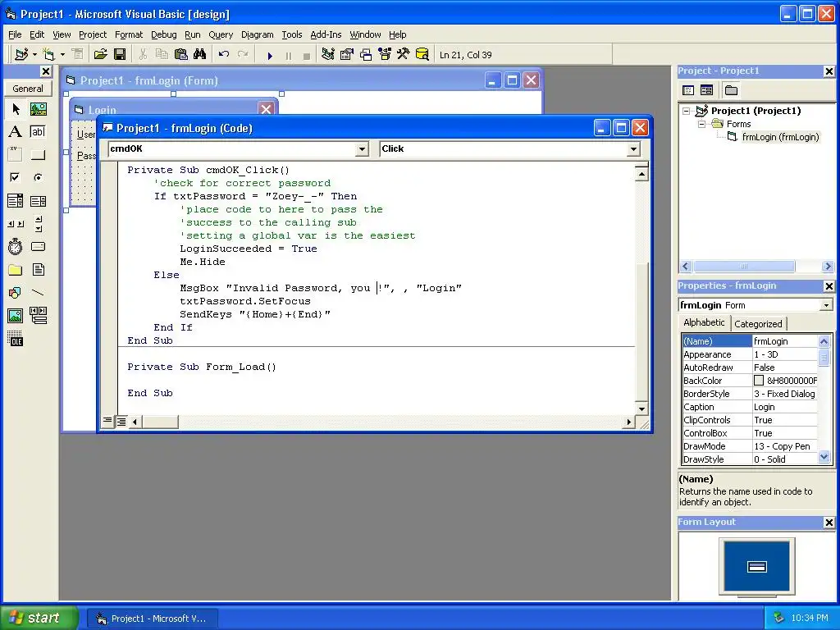The width and height of the screenshot is (840, 630).
Task: Click the General tab of the toolbox
Action: tap(28, 89)
